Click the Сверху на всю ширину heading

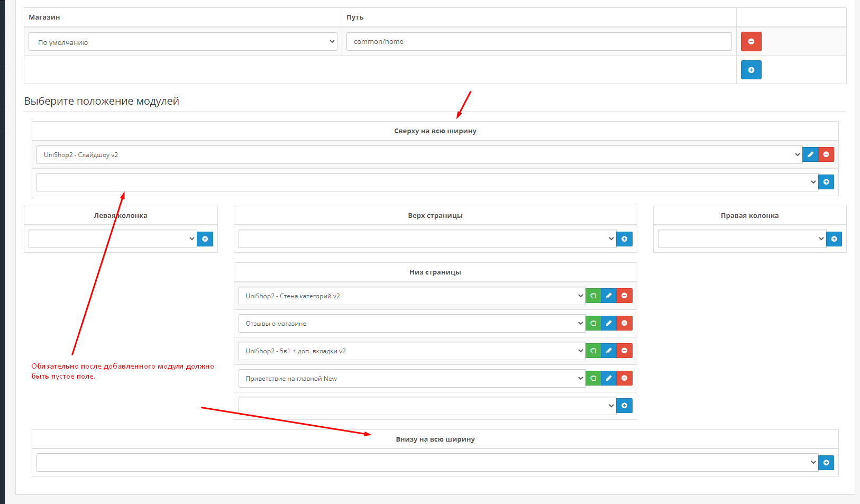(435, 131)
